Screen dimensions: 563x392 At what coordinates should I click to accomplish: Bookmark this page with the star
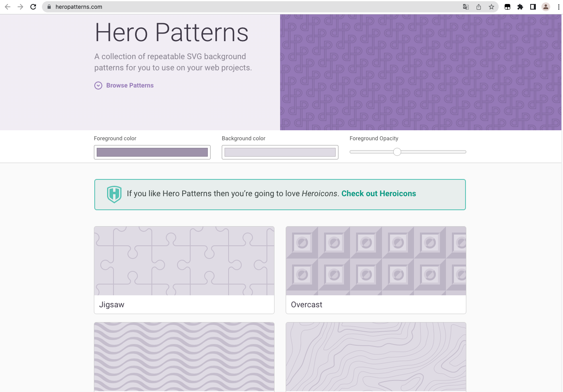point(491,7)
